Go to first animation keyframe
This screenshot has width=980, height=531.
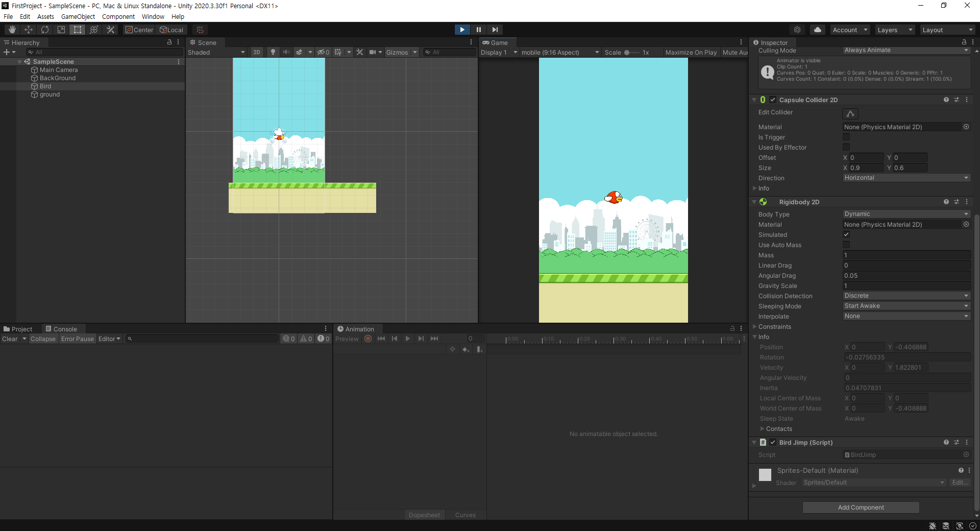(x=381, y=339)
